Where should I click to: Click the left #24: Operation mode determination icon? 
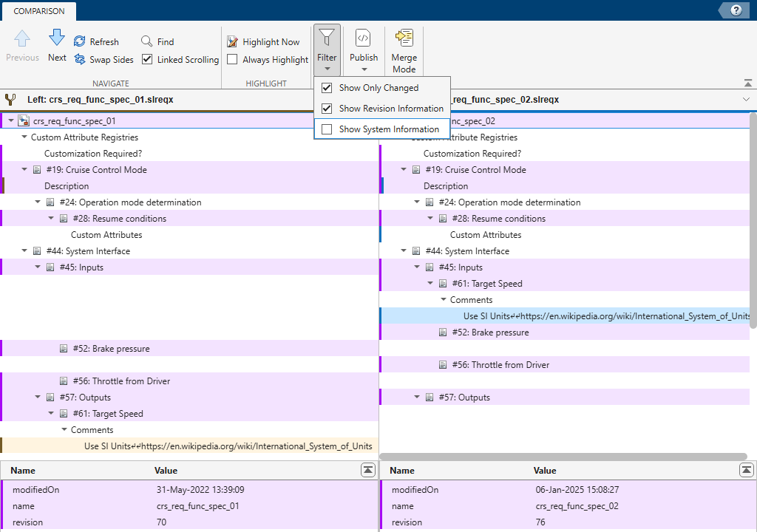click(50, 202)
